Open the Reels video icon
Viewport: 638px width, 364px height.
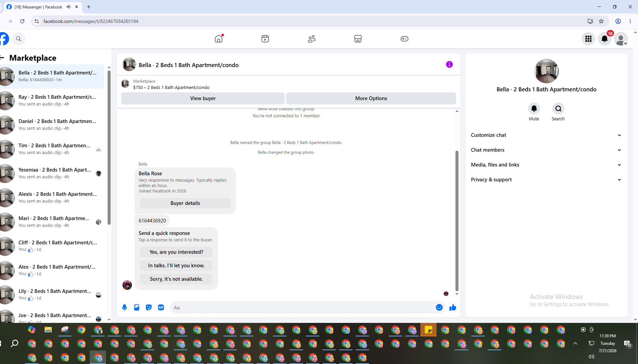coord(265,39)
